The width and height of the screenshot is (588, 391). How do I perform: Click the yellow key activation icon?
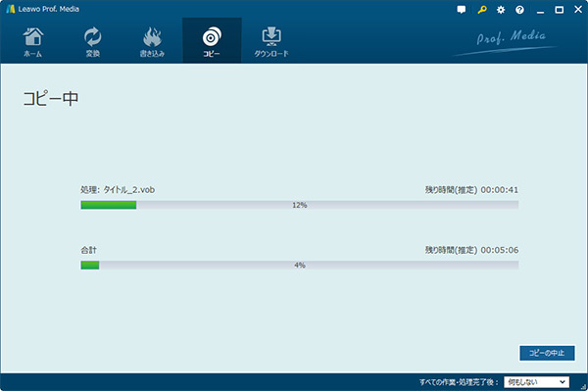click(482, 10)
